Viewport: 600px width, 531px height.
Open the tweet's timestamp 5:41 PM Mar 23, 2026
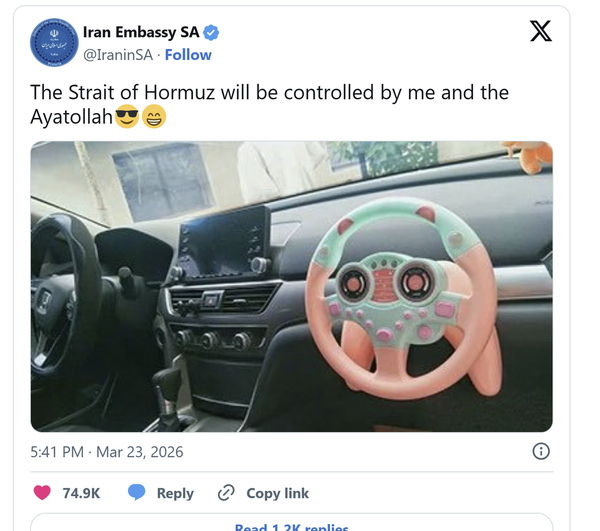(107, 452)
